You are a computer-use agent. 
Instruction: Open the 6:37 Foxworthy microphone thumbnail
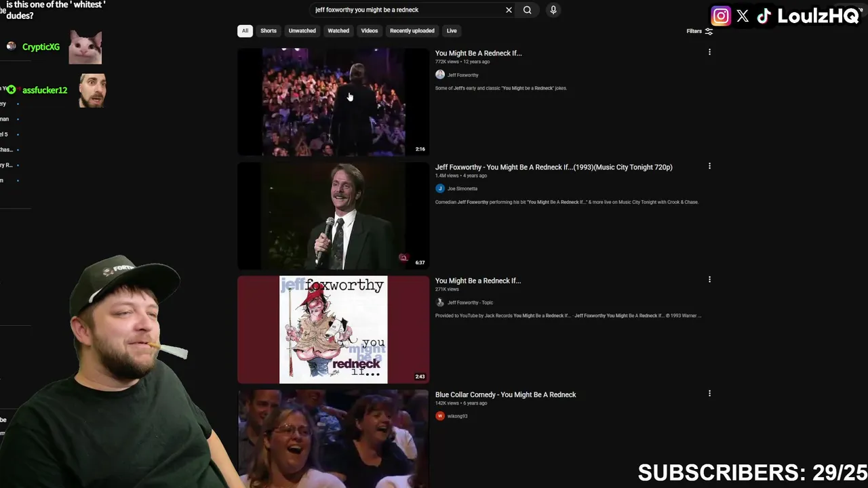[x=333, y=216]
